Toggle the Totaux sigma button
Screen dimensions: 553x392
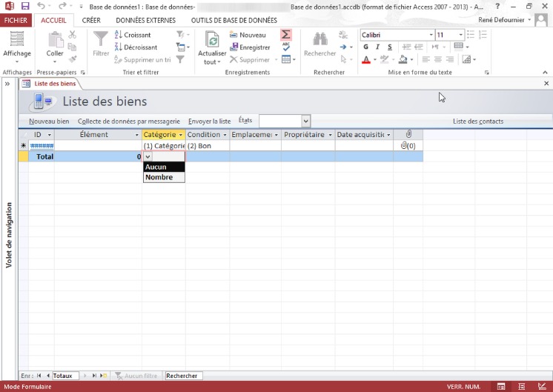[x=286, y=35]
